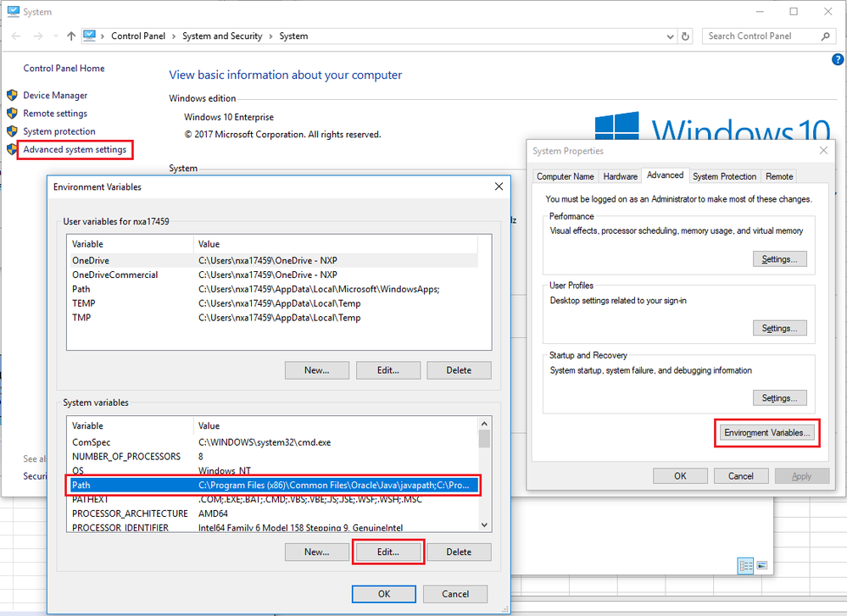Switch to Hardware tab
The width and height of the screenshot is (847, 616).
620,176
